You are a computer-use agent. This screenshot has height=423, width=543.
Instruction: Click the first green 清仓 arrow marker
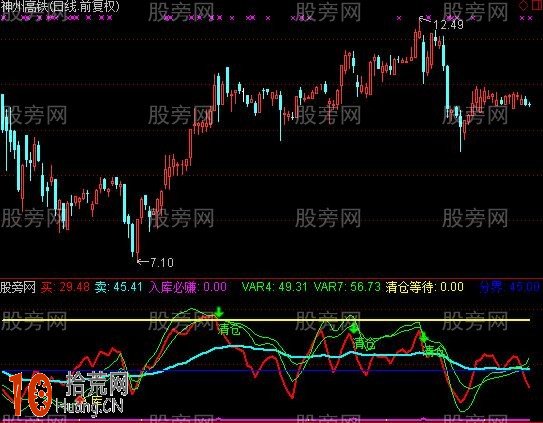tap(219, 312)
